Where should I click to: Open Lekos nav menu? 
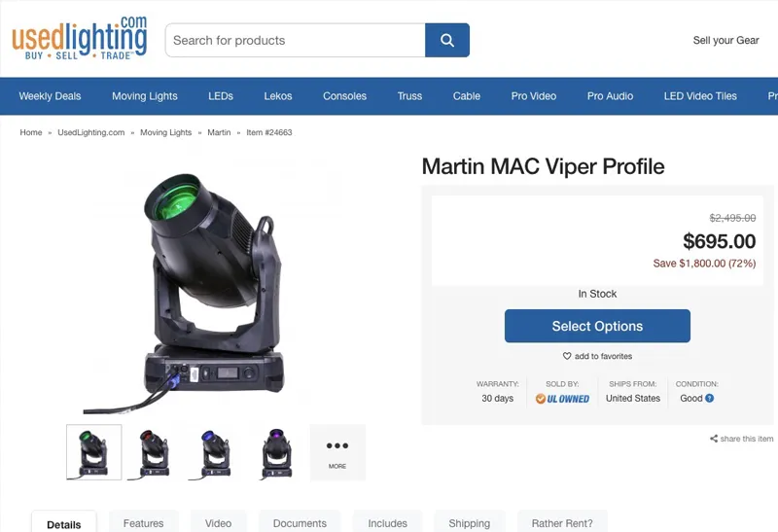pos(278,96)
